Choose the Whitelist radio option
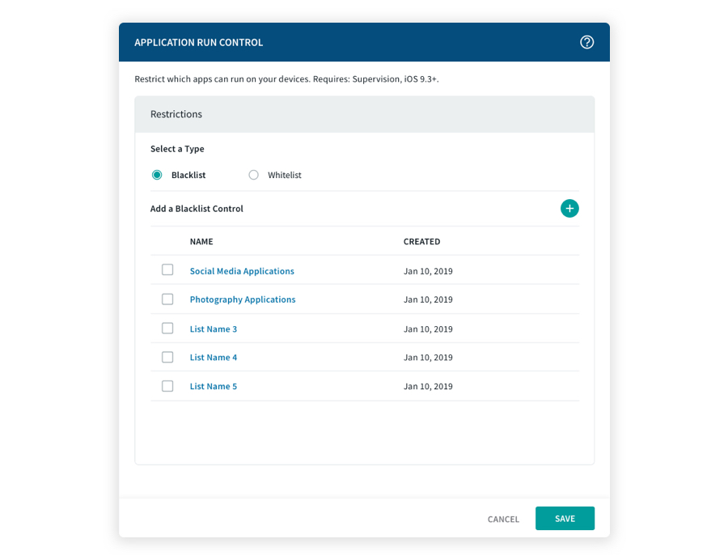 click(253, 175)
